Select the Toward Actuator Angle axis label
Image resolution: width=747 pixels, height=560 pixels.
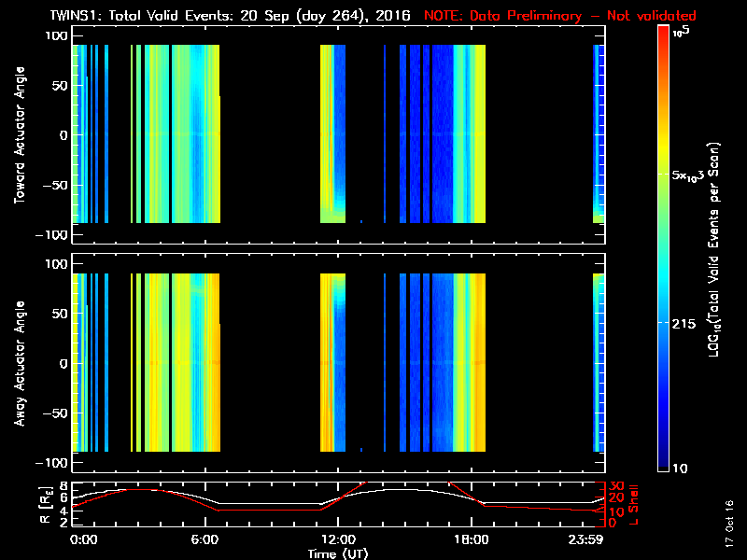pyautogui.click(x=18, y=135)
